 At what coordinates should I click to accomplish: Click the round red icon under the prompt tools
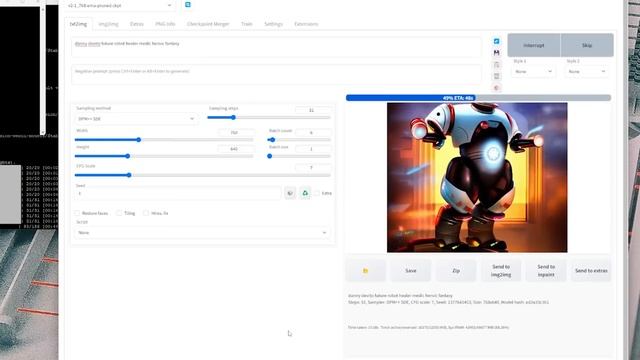(496, 88)
